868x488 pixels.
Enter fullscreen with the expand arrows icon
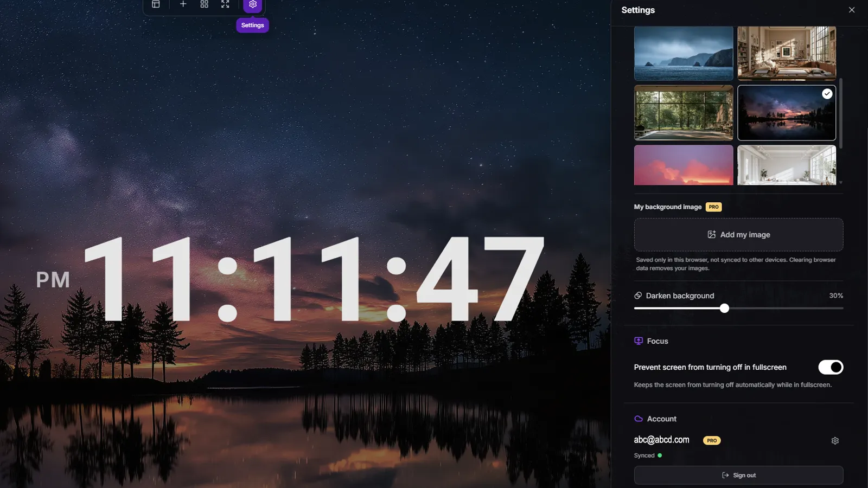[225, 4]
